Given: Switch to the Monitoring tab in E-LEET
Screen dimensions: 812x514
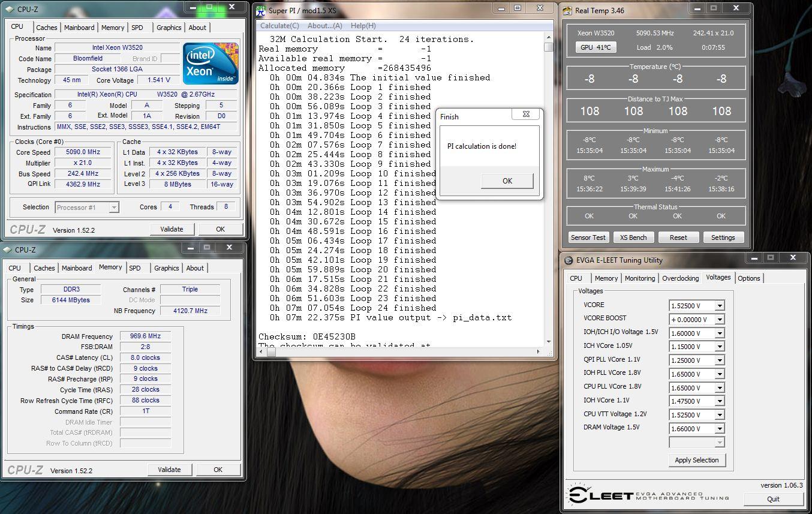Looking at the screenshot, I should click(x=640, y=278).
